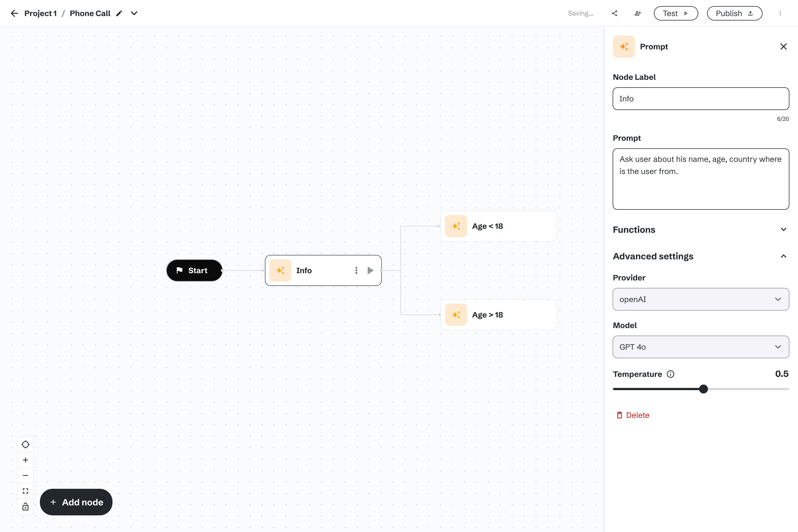
Task: Open the top-right three-dot menu
Action: coord(780,13)
